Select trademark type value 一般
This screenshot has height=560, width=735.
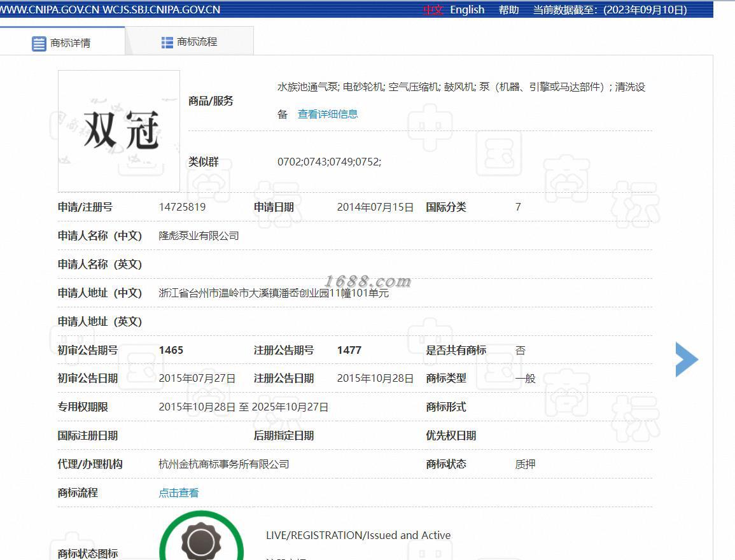click(x=526, y=379)
